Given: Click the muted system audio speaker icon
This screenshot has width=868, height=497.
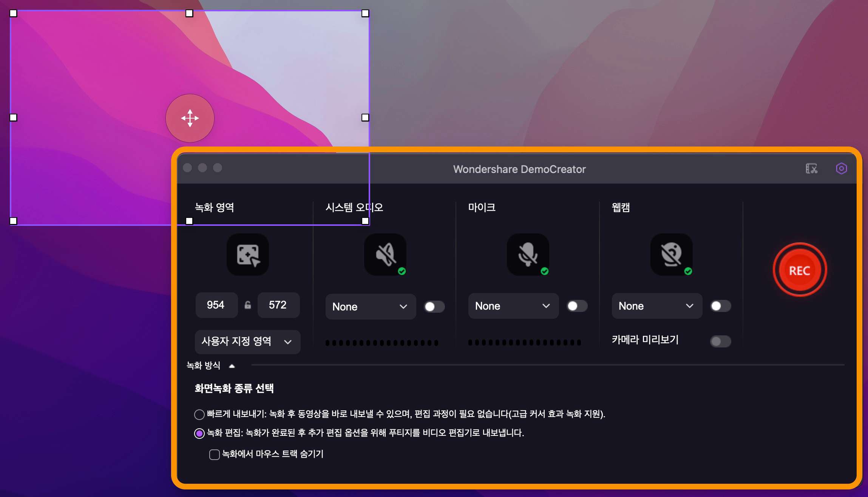Looking at the screenshot, I should click(x=385, y=255).
